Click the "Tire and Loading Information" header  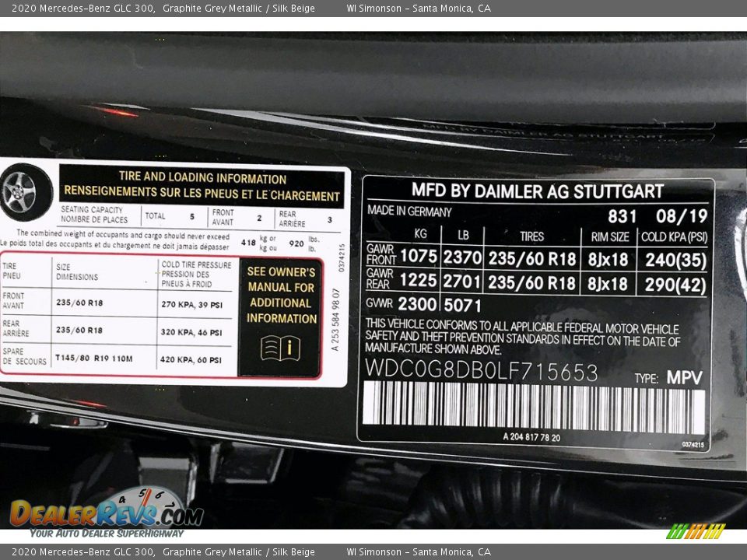[202, 185]
